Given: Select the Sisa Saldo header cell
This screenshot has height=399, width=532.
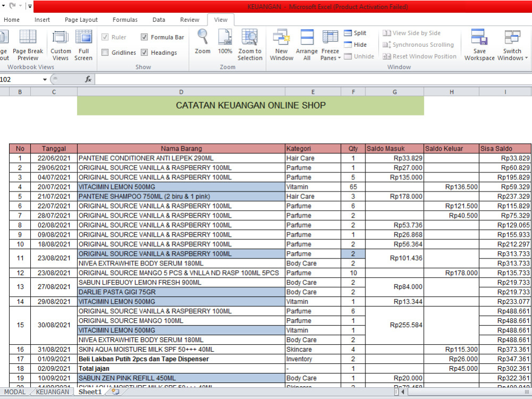Looking at the screenshot, I should coord(505,148).
